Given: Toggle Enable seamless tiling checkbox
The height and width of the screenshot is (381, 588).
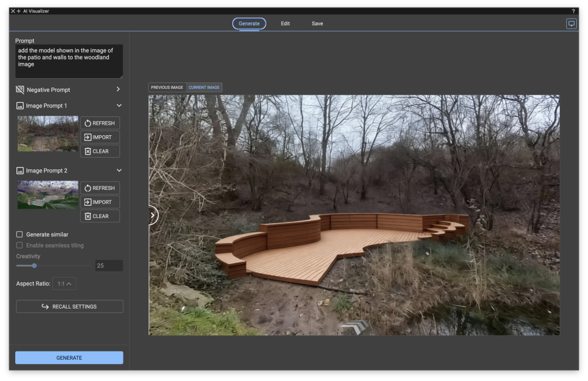Looking at the screenshot, I should pos(19,245).
